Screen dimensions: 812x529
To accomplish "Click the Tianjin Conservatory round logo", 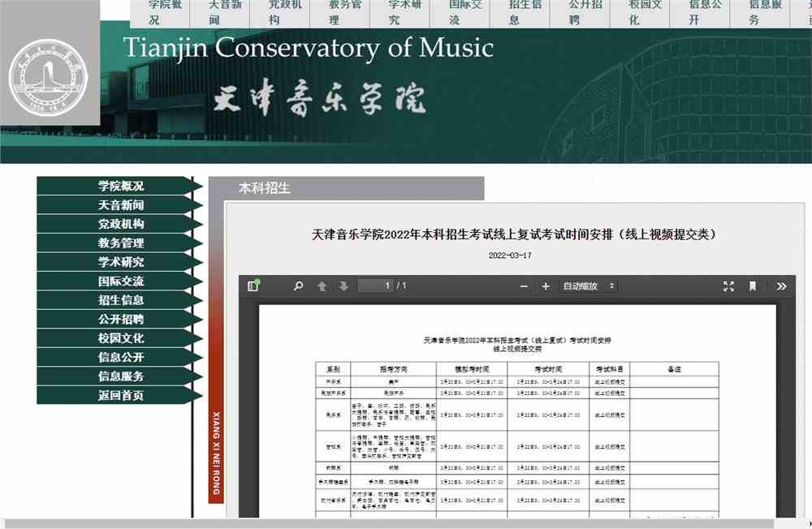I will (x=48, y=76).
